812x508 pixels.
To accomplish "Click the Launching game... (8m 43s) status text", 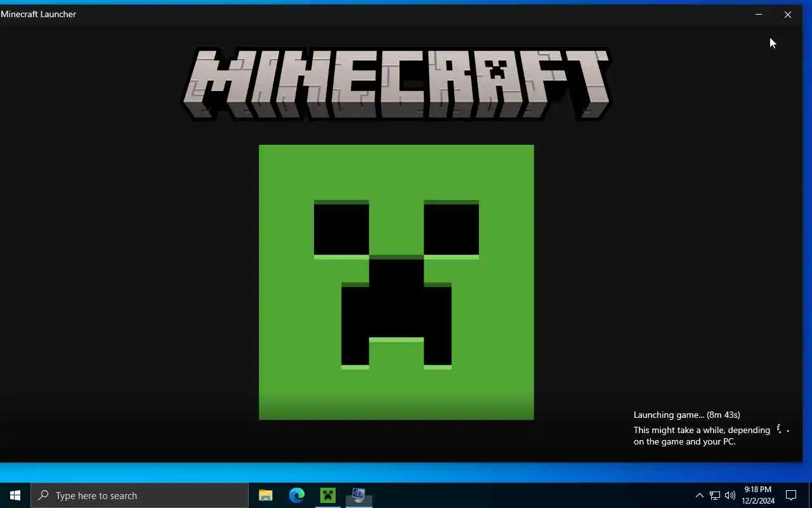I will 687,415.
